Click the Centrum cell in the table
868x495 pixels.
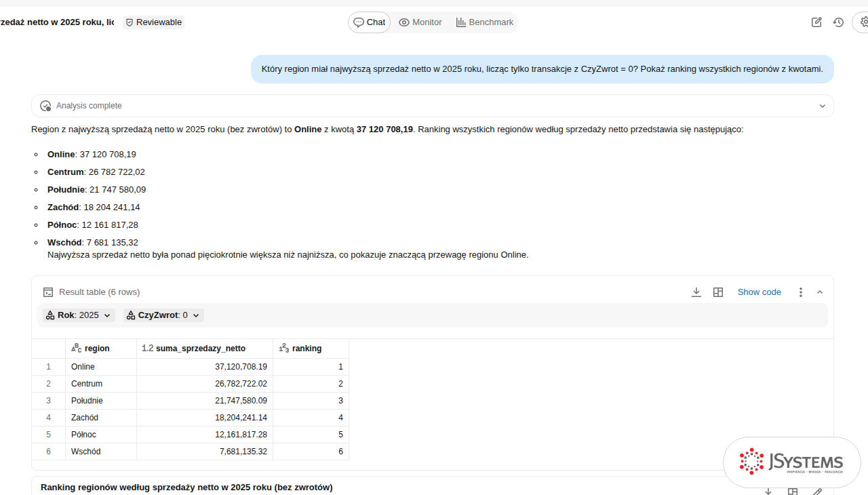click(x=101, y=384)
